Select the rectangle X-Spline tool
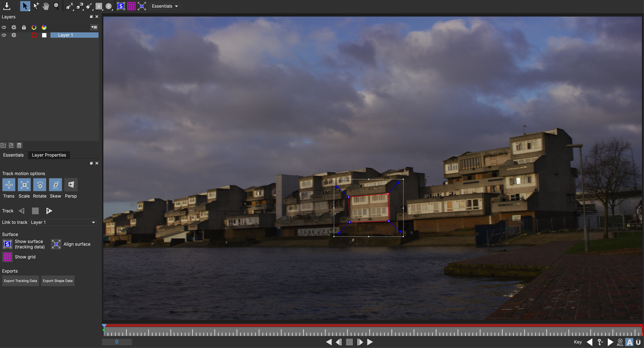The image size is (644, 348). coord(99,6)
